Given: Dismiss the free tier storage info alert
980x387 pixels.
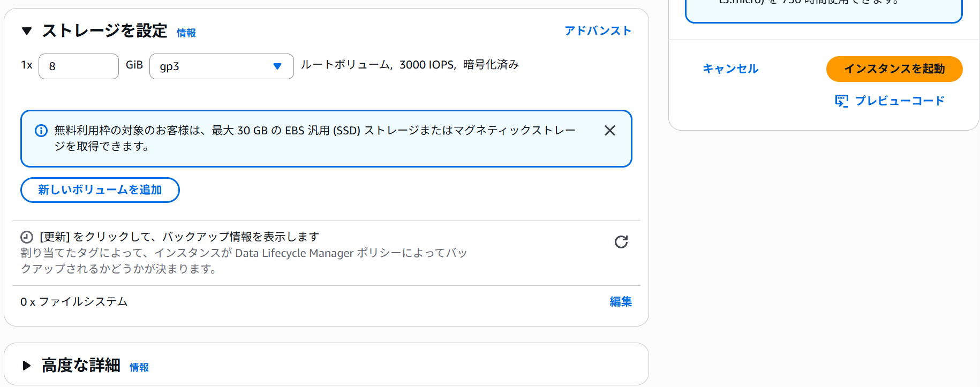Looking at the screenshot, I should point(609,131).
